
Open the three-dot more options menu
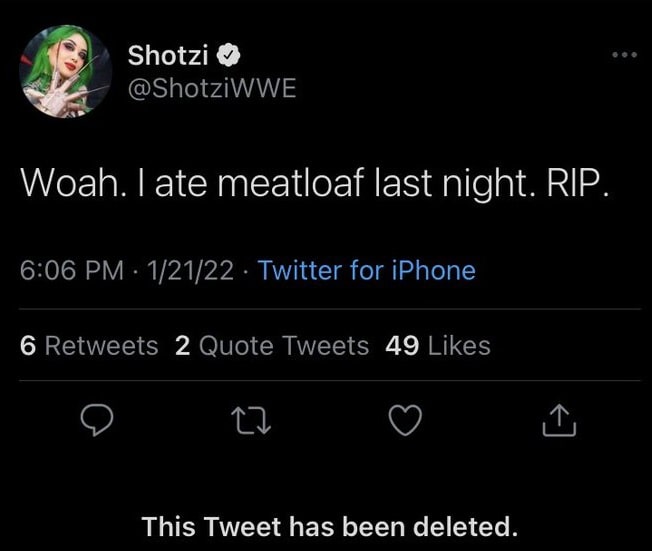[x=624, y=54]
